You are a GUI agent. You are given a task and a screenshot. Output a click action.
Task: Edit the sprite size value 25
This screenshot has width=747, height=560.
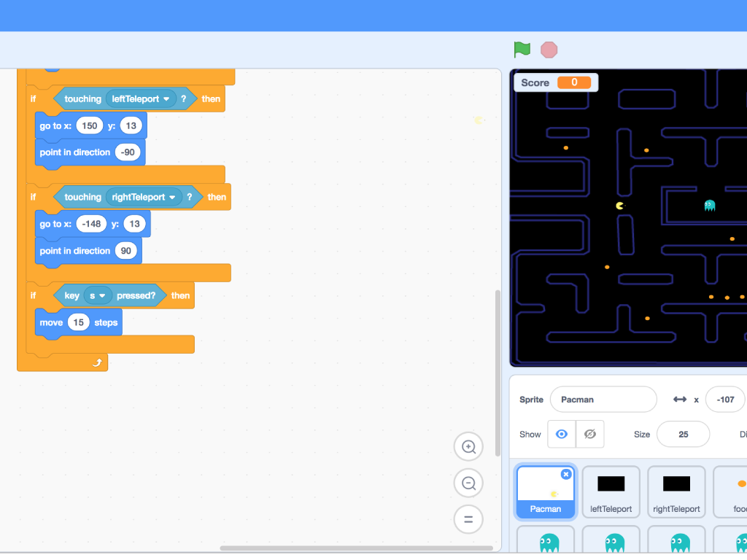click(683, 435)
